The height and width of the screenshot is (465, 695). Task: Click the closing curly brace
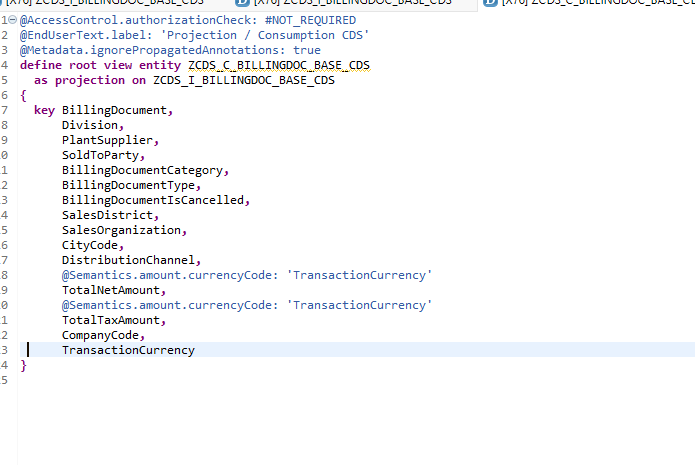23,365
